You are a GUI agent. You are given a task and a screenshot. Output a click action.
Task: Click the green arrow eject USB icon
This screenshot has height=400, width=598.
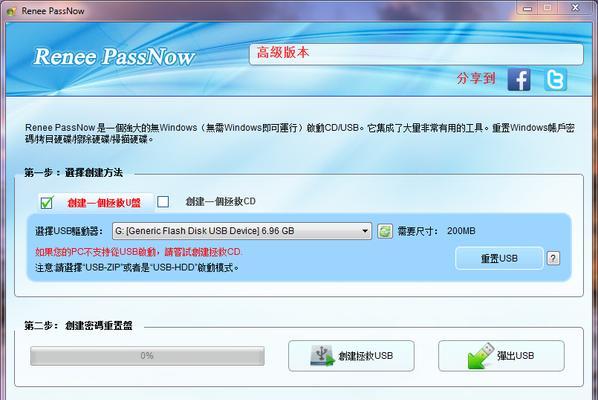click(x=481, y=355)
